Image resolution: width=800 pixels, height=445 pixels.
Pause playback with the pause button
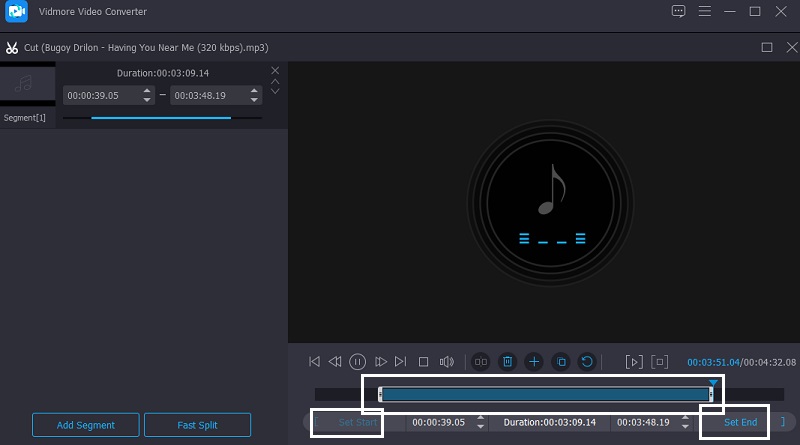tap(357, 361)
